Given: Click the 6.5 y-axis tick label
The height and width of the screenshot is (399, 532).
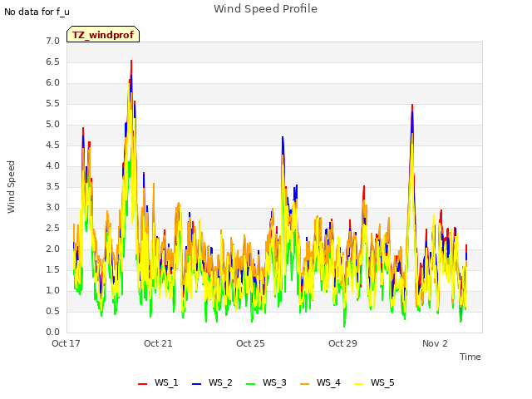Looking at the screenshot, I should coord(52,62).
